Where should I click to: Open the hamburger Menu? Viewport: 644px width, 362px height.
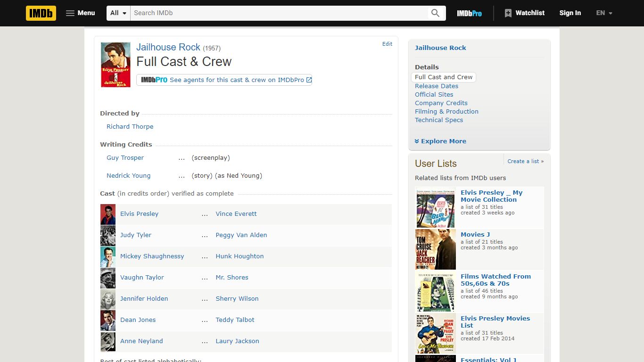pos(81,13)
